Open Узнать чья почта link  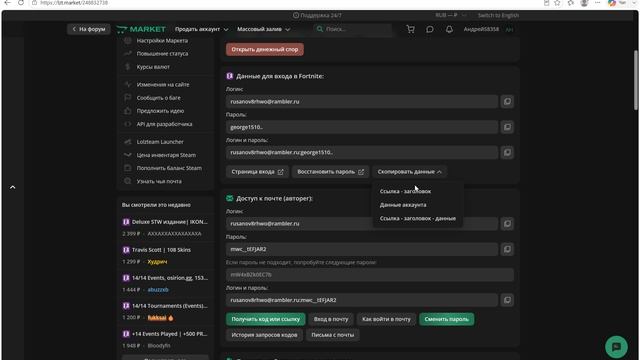tap(159, 181)
